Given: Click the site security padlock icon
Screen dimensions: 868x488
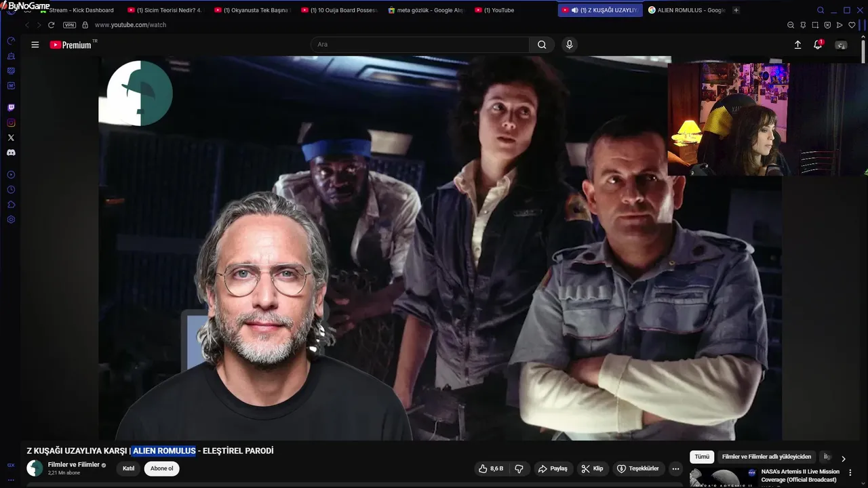Looking at the screenshot, I should click(x=85, y=25).
